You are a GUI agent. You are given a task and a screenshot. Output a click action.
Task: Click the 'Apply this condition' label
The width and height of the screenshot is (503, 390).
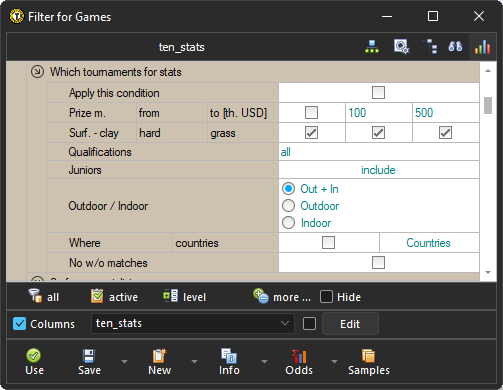click(x=114, y=93)
